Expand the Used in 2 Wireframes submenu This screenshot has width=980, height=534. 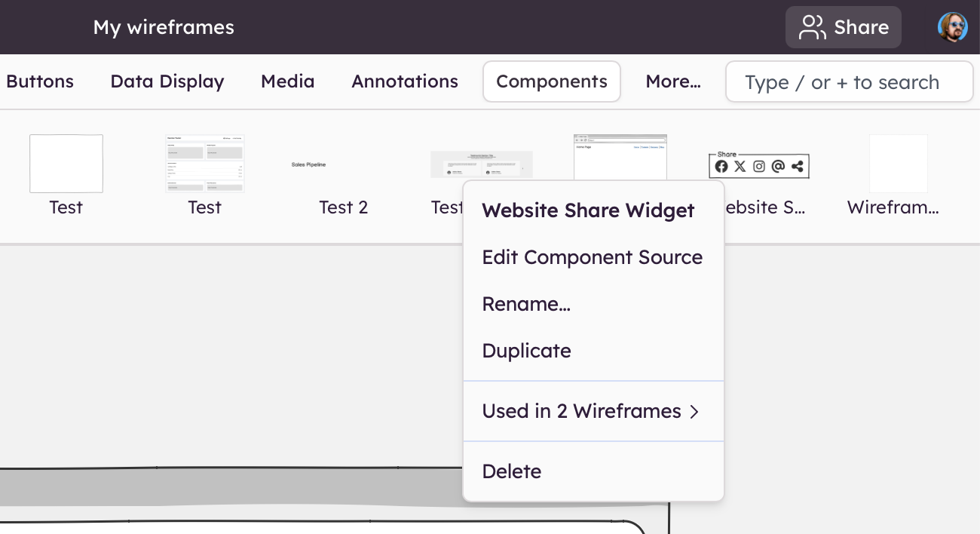tap(592, 411)
